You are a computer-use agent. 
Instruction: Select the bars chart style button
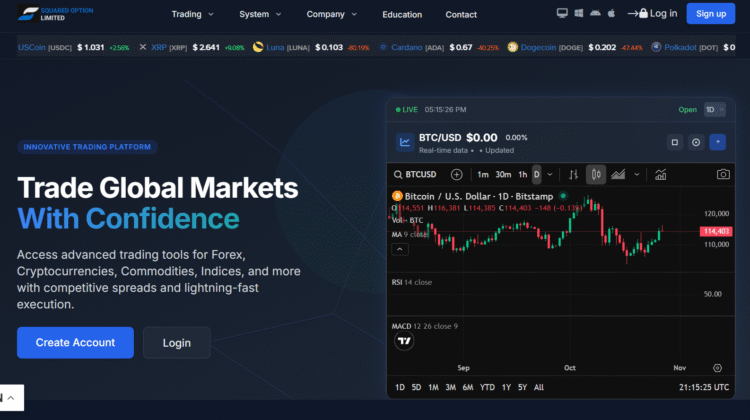(x=573, y=174)
